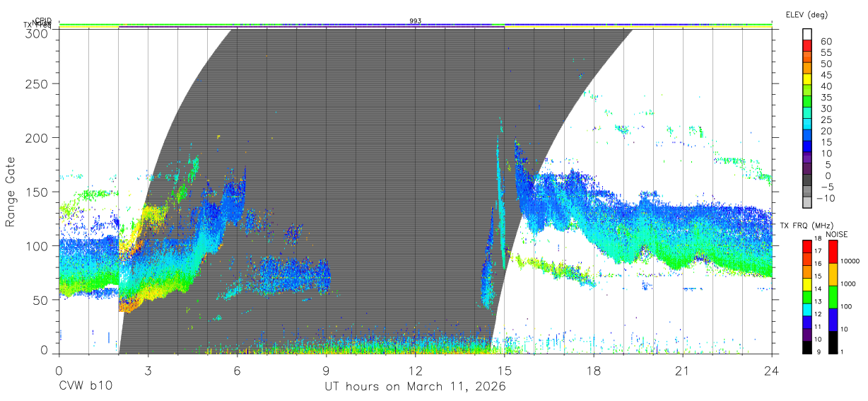This screenshot has width=868, height=401.
Task: Click the '15' hour tick on the time axis
Action: [x=505, y=369]
